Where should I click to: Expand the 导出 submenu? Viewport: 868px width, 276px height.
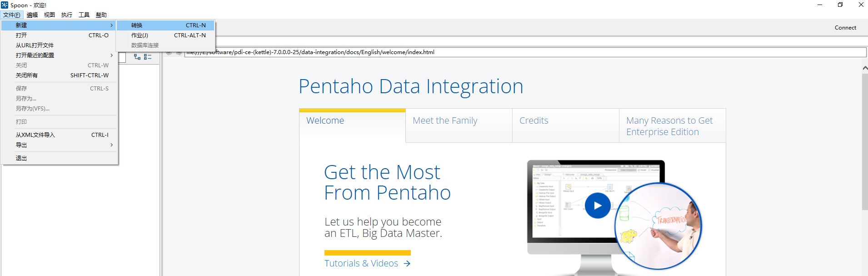pyautogui.click(x=59, y=145)
